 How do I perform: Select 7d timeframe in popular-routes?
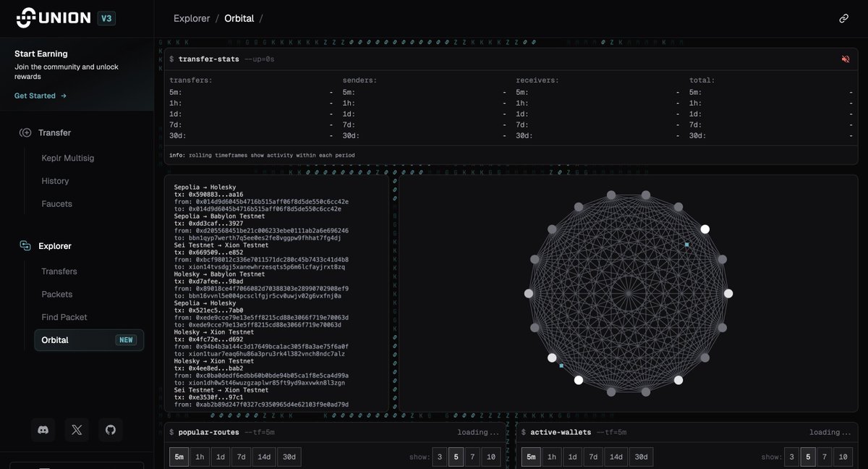(x=242, y=457)
